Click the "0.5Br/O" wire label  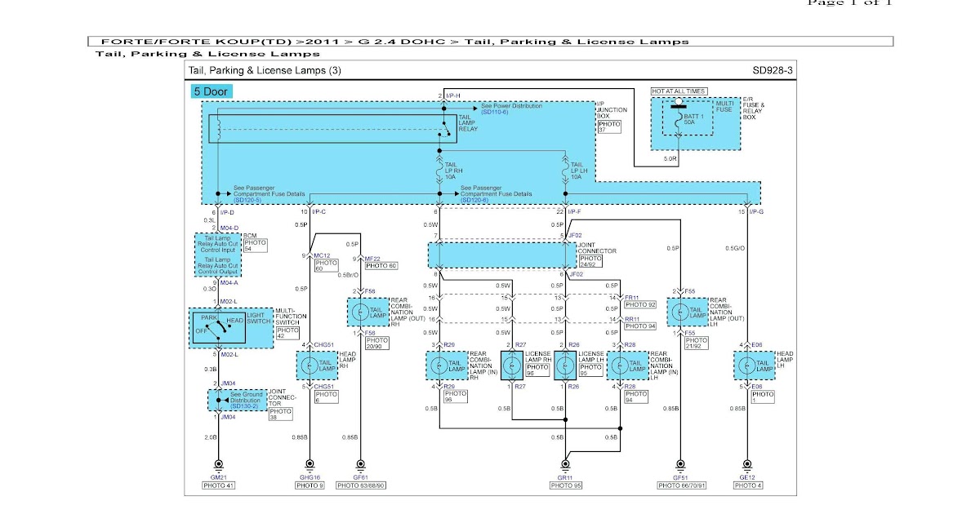tap(350, 274)
